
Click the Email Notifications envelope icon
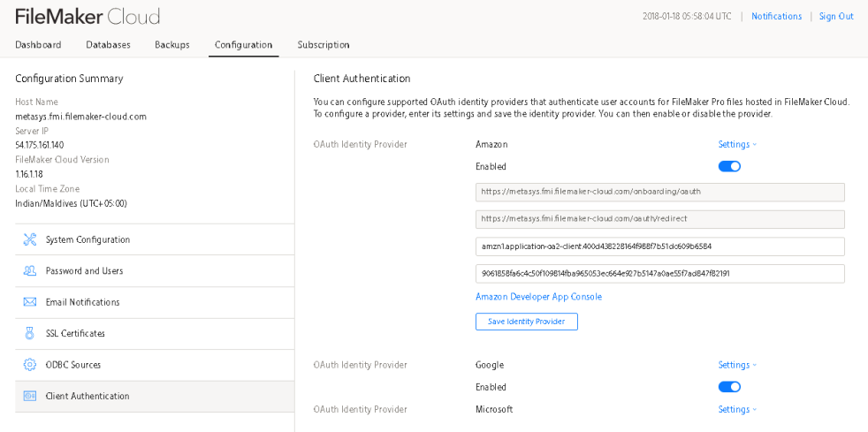(29, 302)
